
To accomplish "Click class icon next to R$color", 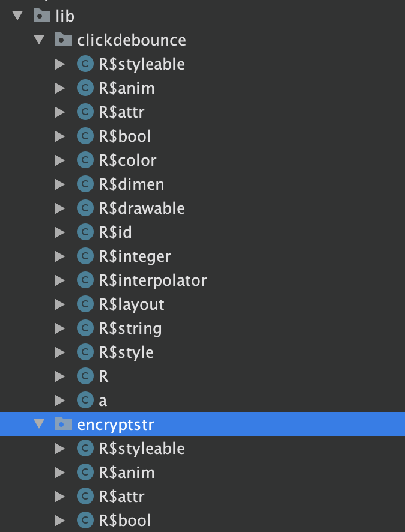I will pyautogui.click(x=85, y=160).
